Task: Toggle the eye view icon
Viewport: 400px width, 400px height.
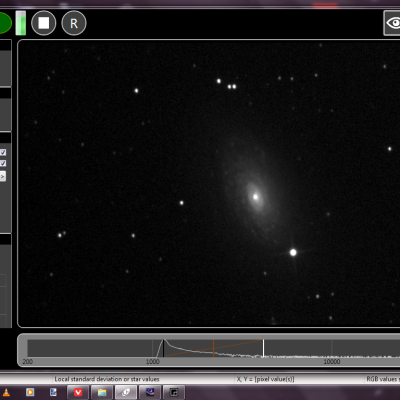Action: (392, 23)
